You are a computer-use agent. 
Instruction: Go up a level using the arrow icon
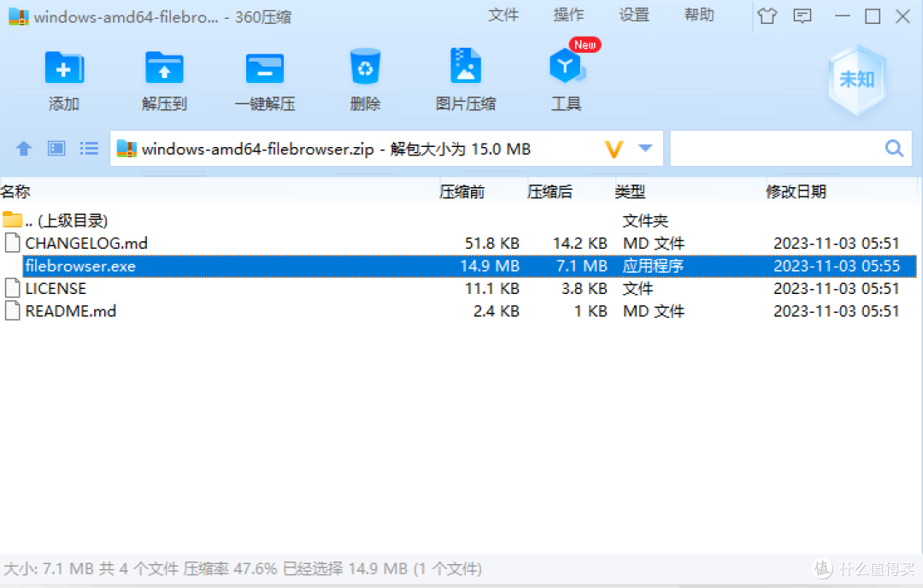(x=23, y=148)
